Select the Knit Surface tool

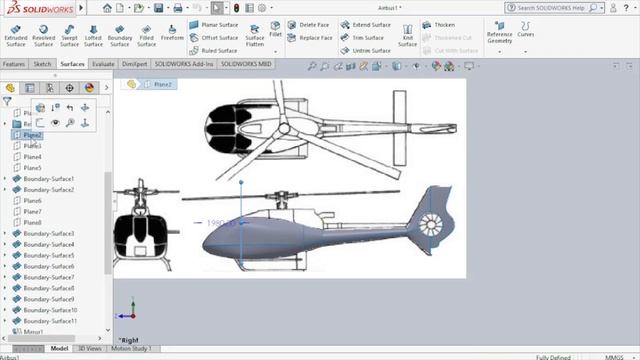tap(407, 35)
